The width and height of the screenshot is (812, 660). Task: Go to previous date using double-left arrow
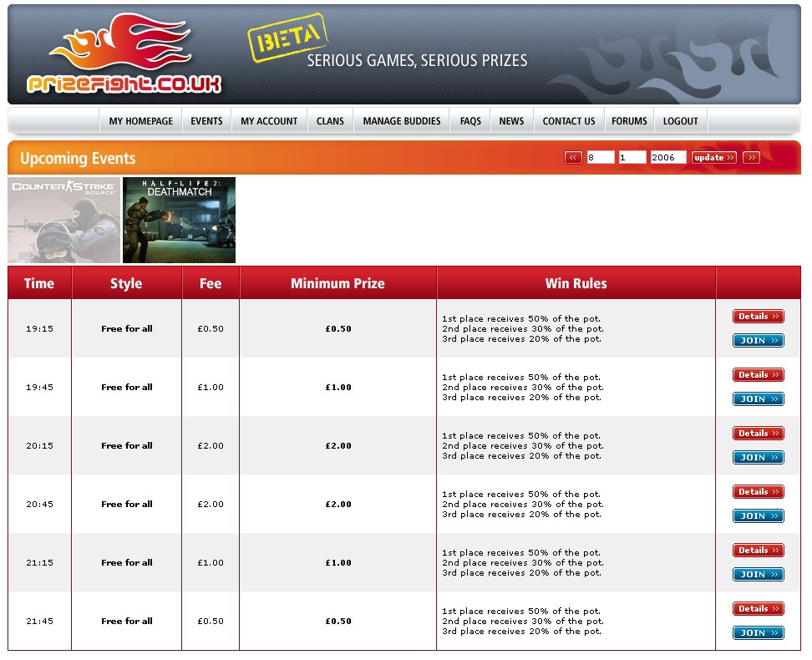[x=573, y=158]
